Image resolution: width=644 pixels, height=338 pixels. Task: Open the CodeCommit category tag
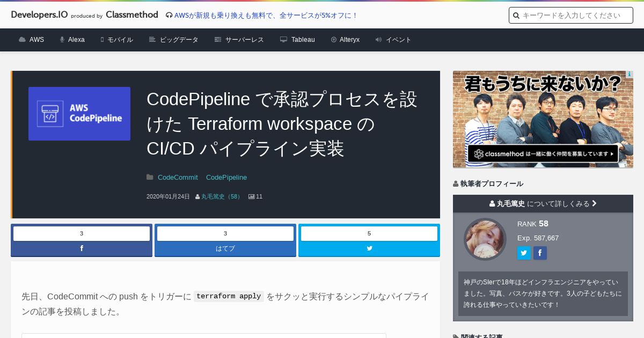(178, 177)
